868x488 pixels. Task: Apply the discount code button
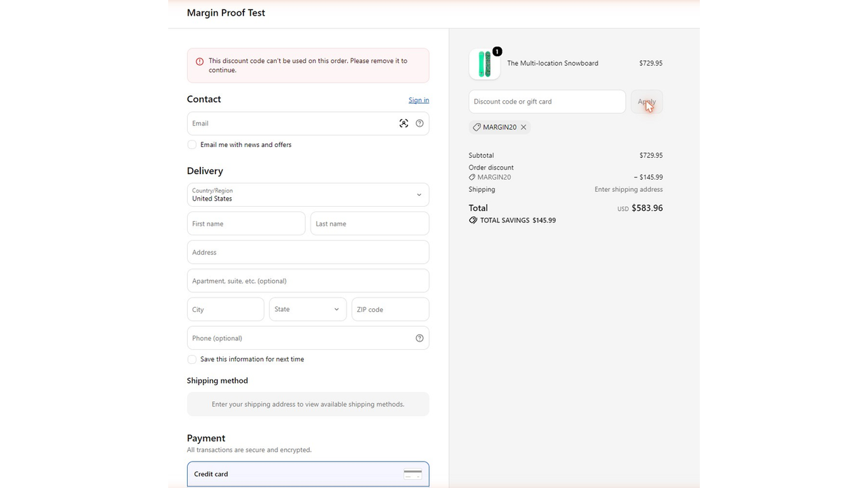647,102
